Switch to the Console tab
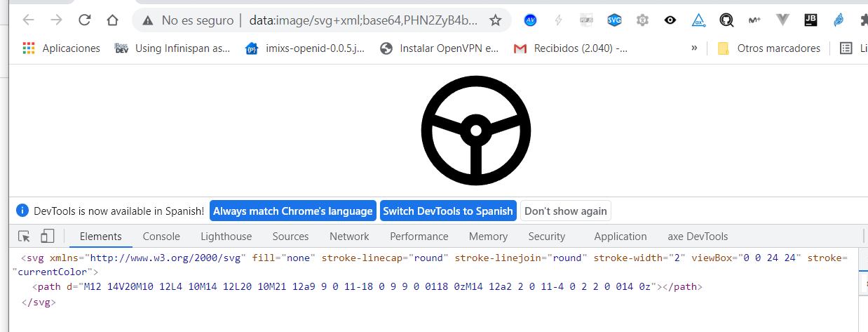 tap(161, 237)
